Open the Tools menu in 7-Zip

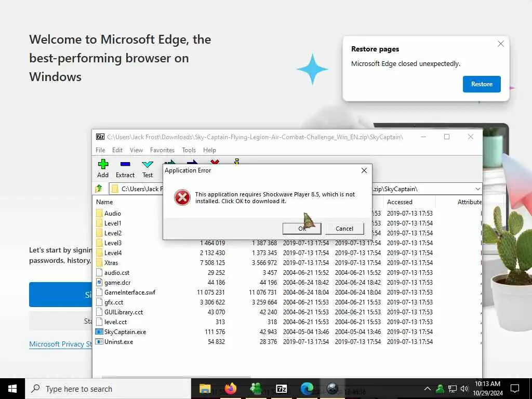tap(189, 150)
